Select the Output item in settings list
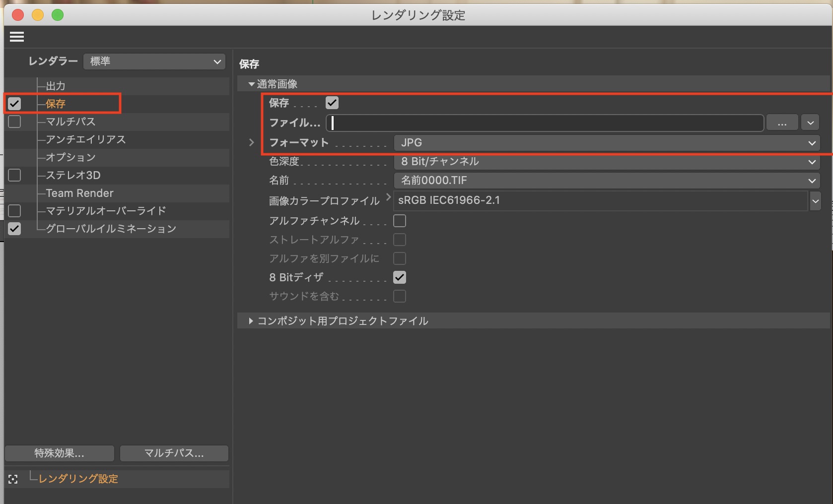 pyautogui.click(x=56, y=86)
